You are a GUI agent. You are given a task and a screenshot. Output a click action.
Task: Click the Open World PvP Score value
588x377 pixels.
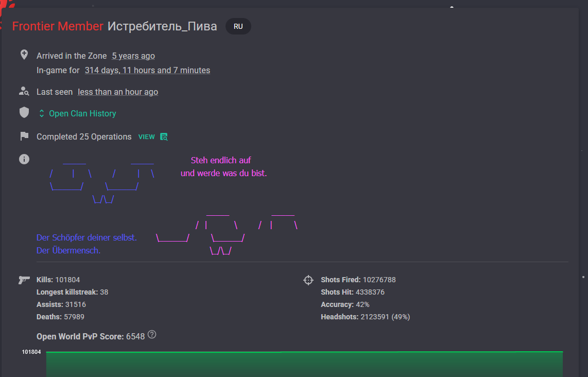click(135, 337)
